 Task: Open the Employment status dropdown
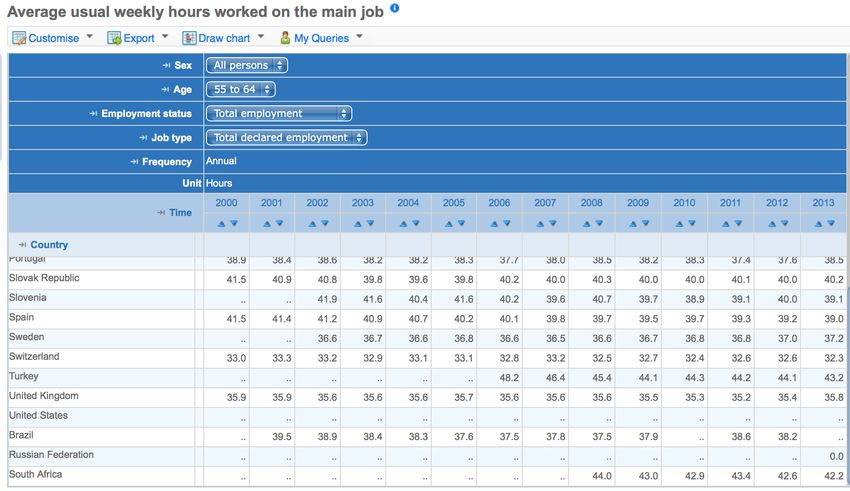pos(279,114)
